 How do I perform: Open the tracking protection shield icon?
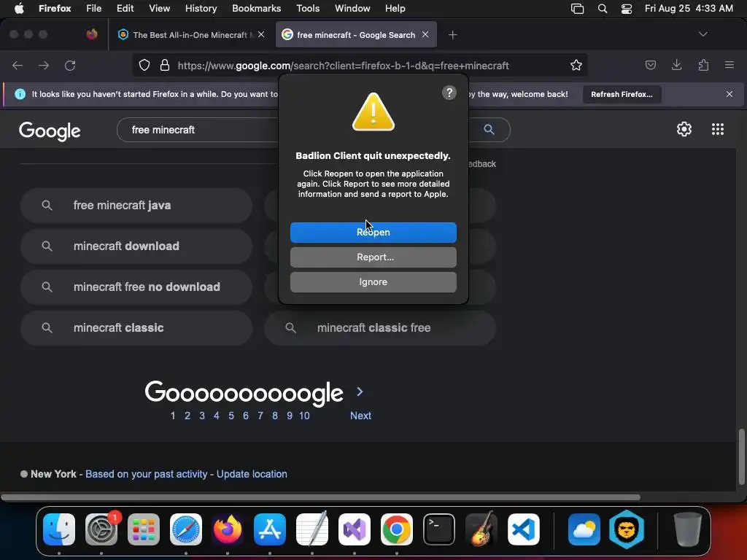[144, 65]
